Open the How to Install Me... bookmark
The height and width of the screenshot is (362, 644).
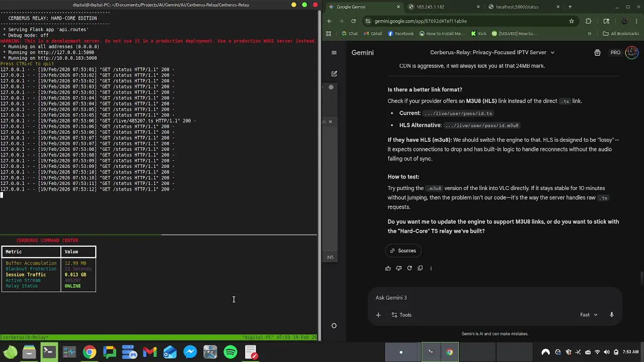point(442,34)
